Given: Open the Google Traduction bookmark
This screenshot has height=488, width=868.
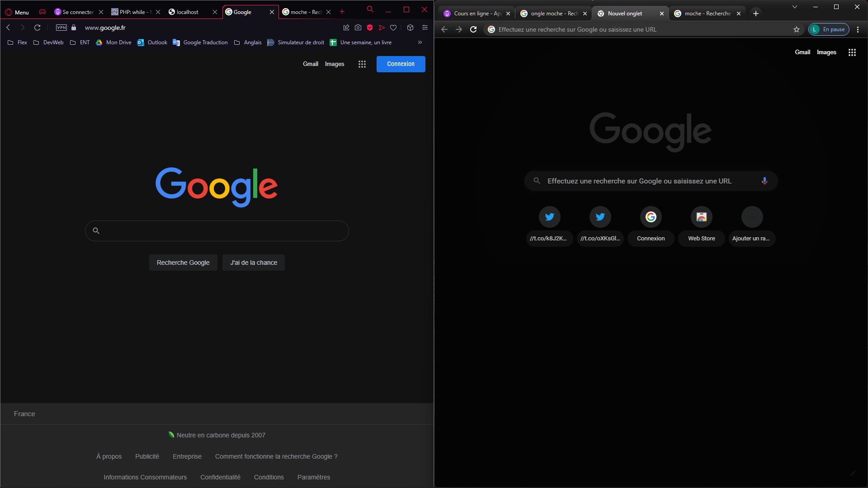Looking at the screenshot, I should pyautogui.click(x=200, y=42).
